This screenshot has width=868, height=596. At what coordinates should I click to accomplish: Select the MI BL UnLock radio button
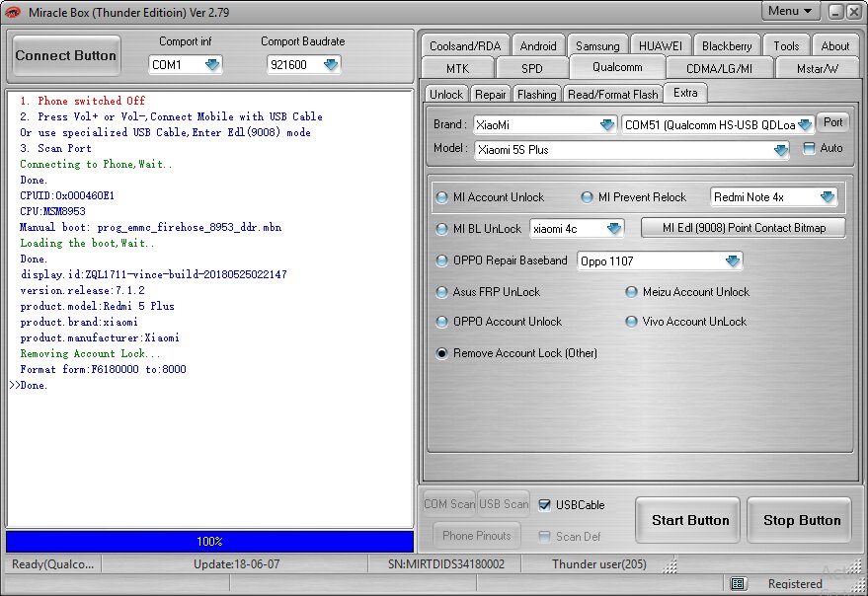point(441,229)
